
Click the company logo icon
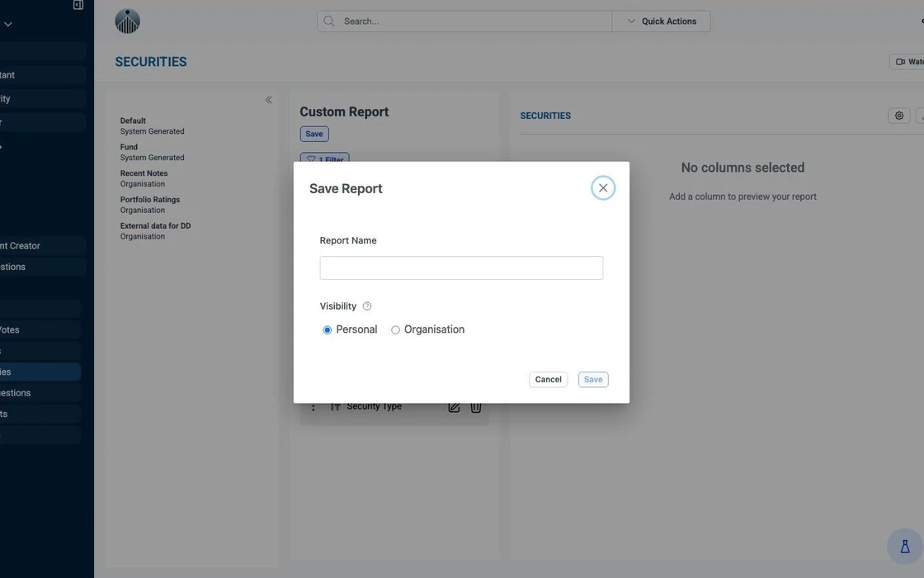click(127, 21)
